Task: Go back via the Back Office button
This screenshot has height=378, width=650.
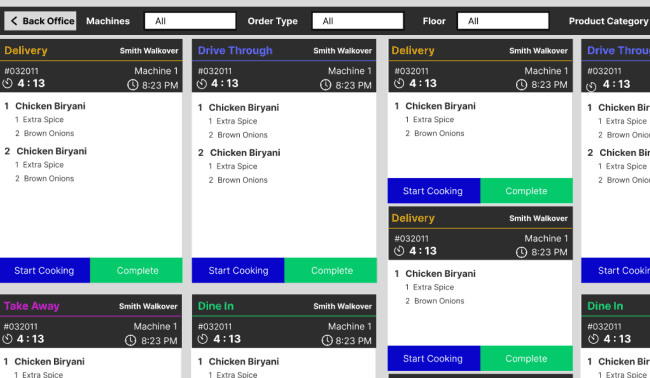Action: click(40, 21)
